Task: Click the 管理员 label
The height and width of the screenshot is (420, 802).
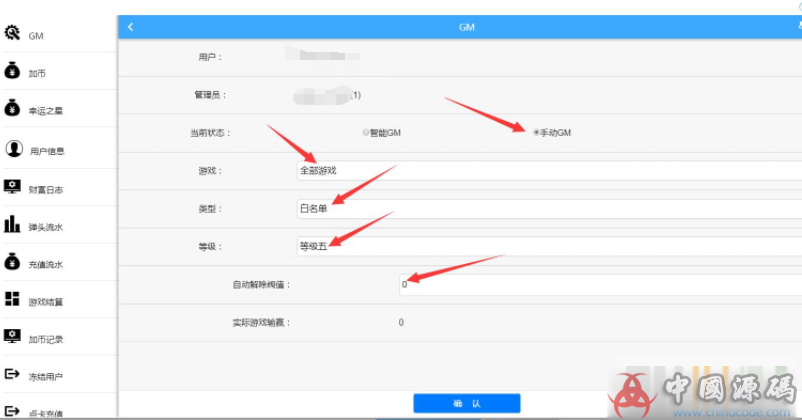Action: 210,95
